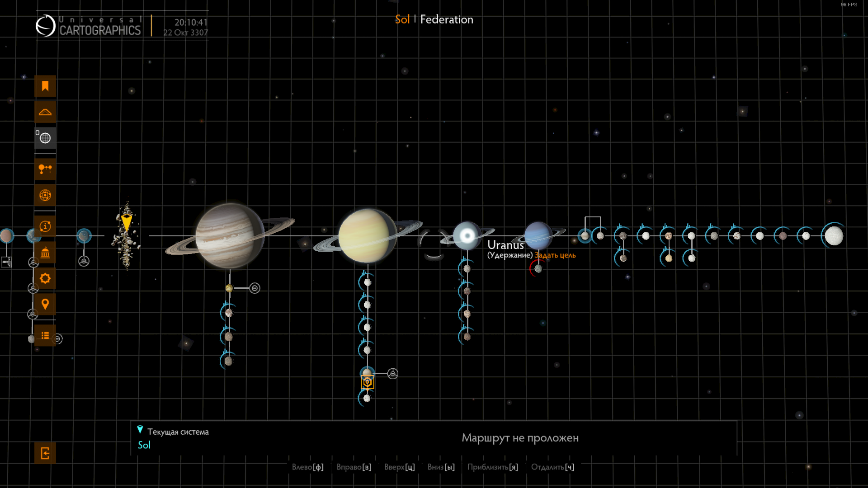Screen dimensions: 868x488
Task: Click the Отдалить[ч] zoom out control
Action: (553, 467)
